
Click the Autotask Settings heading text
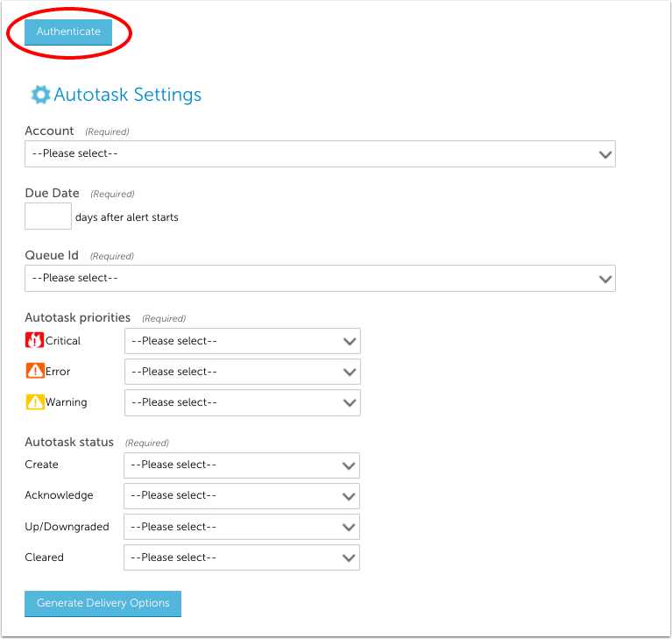pyautogui.click(x=128, y=95)
